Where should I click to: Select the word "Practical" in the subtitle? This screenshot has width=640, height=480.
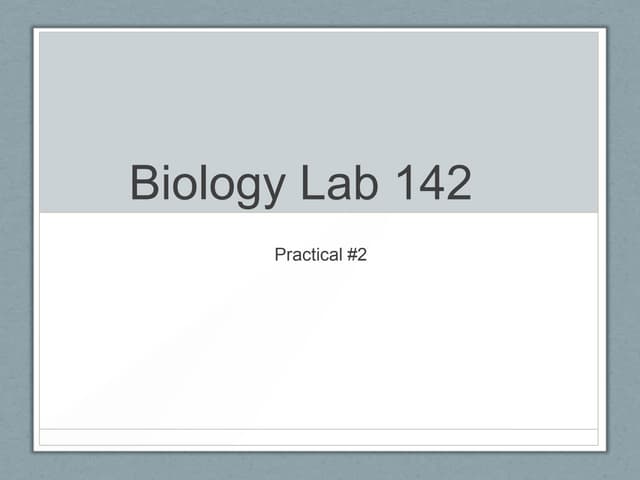[308, 255]
